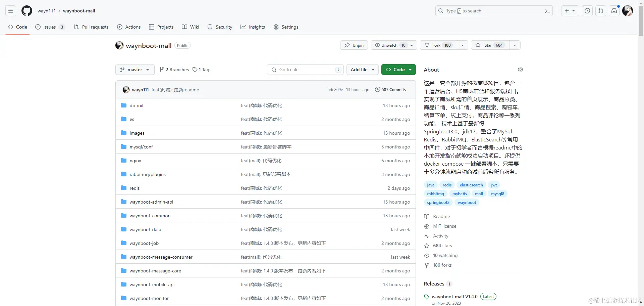Viewport: 644px width, 306px height.
Task: Open pull requests shortcut icon in header
Action: click(x=601, y=11)
